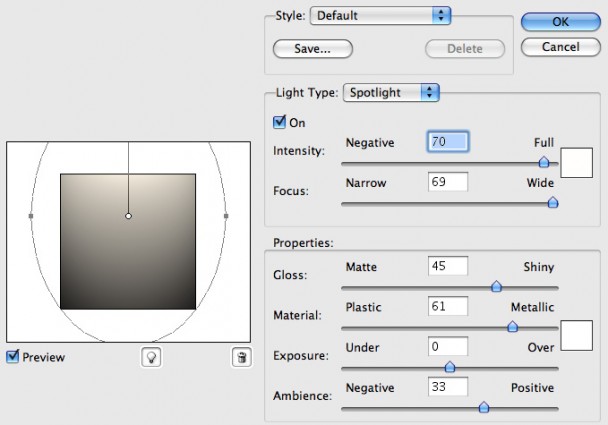
Task: Click the Focus value field showing 69
Action: pos(448,182)
